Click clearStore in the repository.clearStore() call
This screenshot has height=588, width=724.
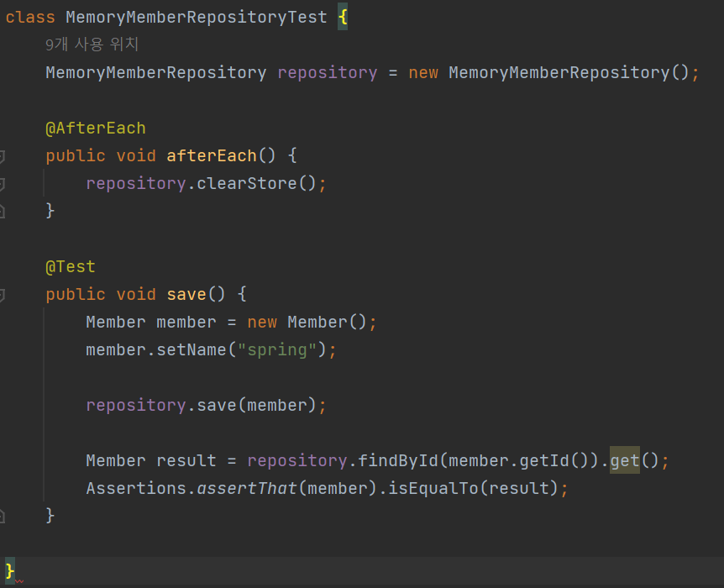(x=247, y=183)
